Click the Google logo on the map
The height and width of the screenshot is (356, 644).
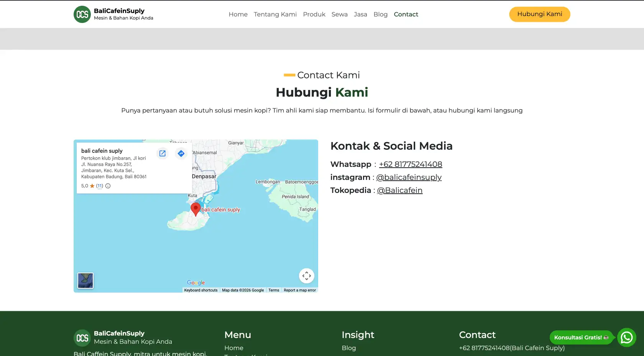pos(196,283)
